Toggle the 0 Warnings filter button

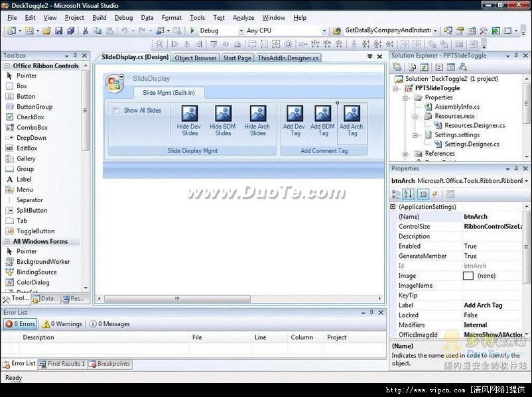click(x=62, y=324)
